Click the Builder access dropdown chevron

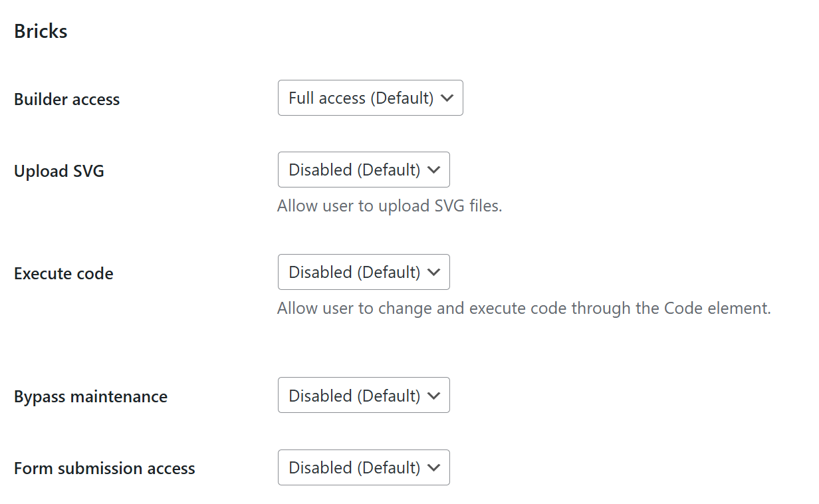tap(447, 98)
